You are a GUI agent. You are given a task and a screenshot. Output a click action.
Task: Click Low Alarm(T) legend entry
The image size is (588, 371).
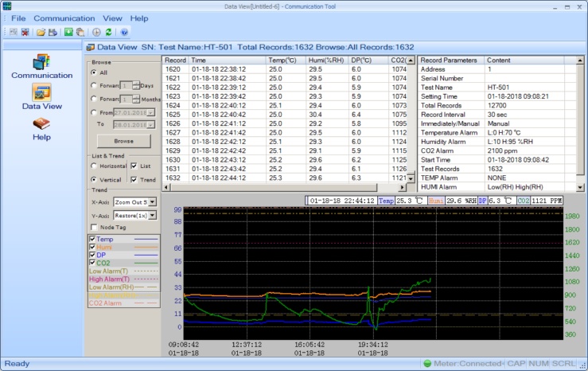[x=123, y=271]
